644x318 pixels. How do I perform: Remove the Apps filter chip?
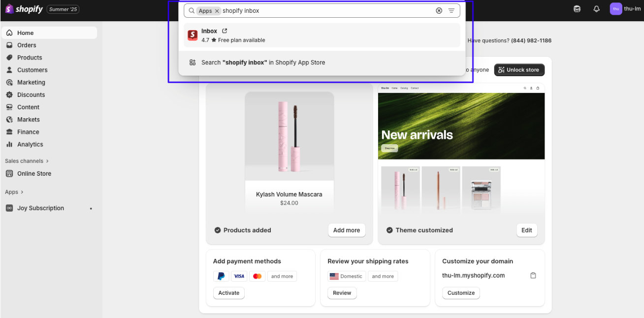point(217,11)
